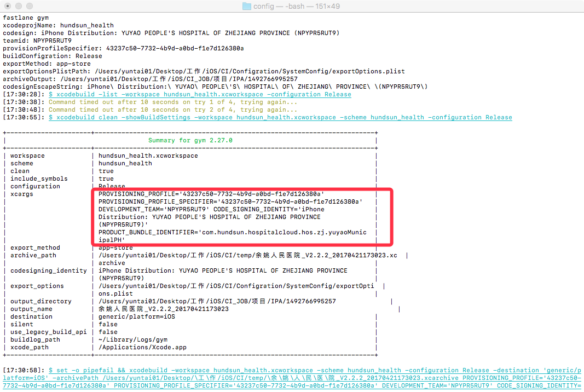Click the "archive_path" row label
The height and width of the screenshot is (392, 584).
(x=33, y=255)
